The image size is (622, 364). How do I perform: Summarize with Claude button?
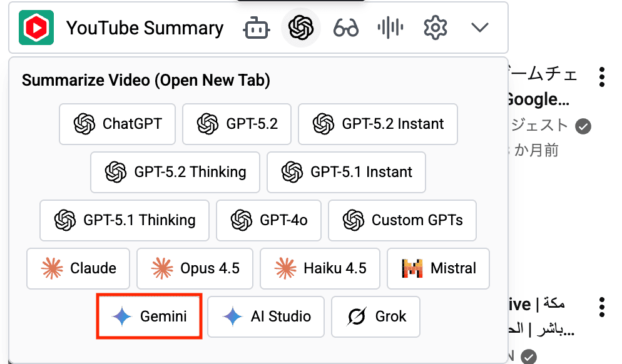[78, 268]
